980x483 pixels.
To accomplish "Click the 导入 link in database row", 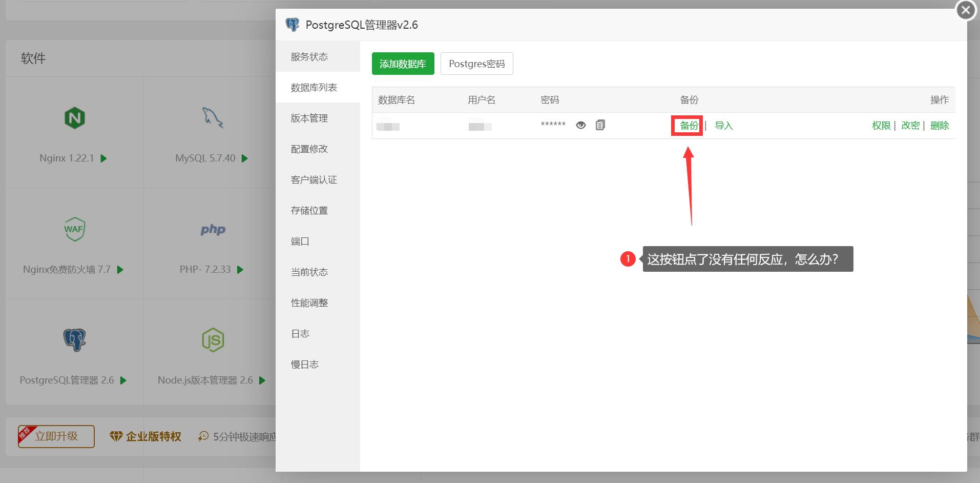I will [724, 126].
